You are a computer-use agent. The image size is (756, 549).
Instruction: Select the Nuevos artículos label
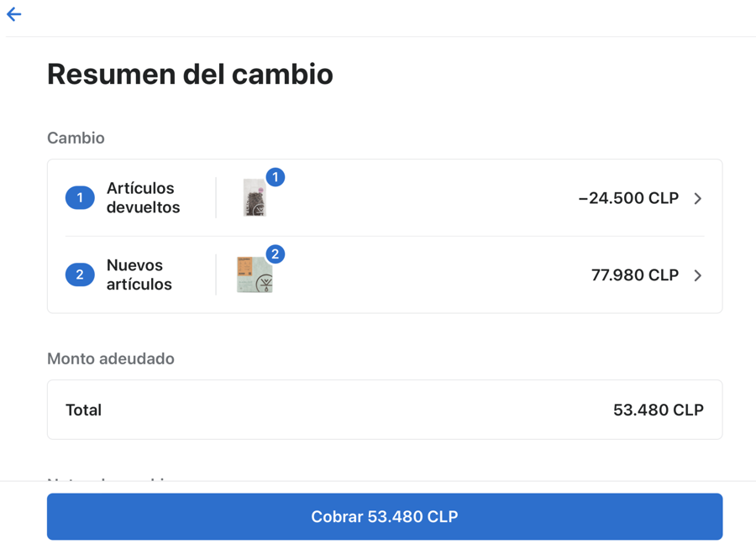(139, 275)
